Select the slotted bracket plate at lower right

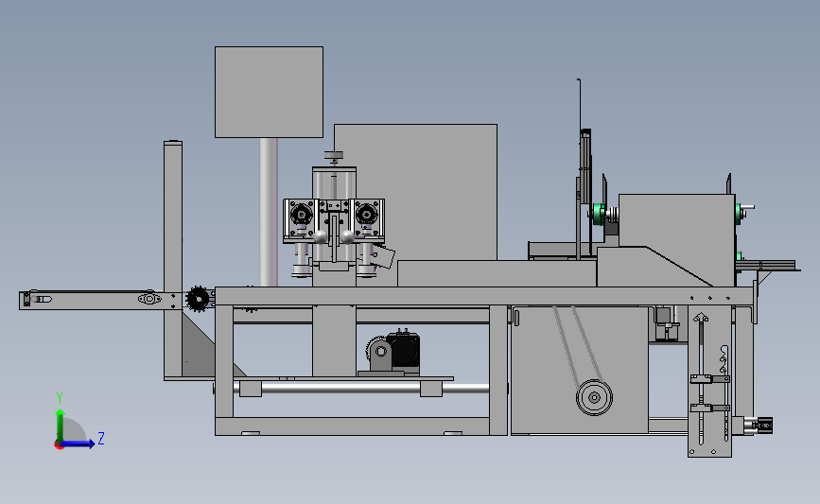tap(709, 382)
